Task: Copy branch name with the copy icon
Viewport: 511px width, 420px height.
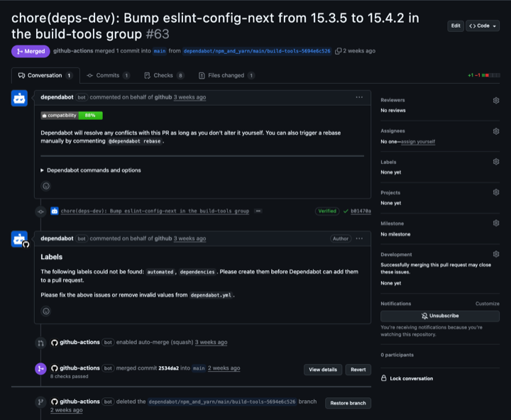Action: tap(338, 51)
